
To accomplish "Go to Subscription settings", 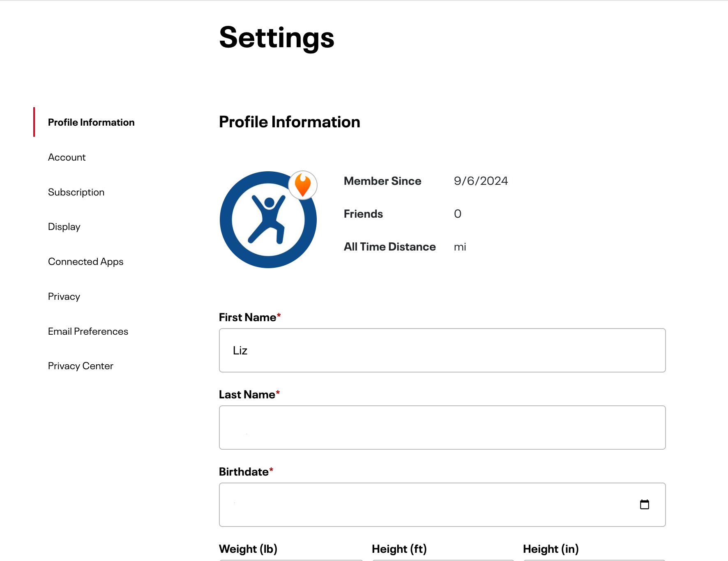I will pyautogui.click(x=76, y=192).
